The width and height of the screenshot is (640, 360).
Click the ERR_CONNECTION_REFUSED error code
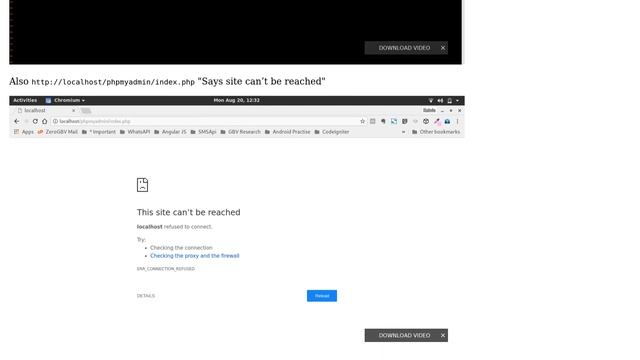pos(166,269)
